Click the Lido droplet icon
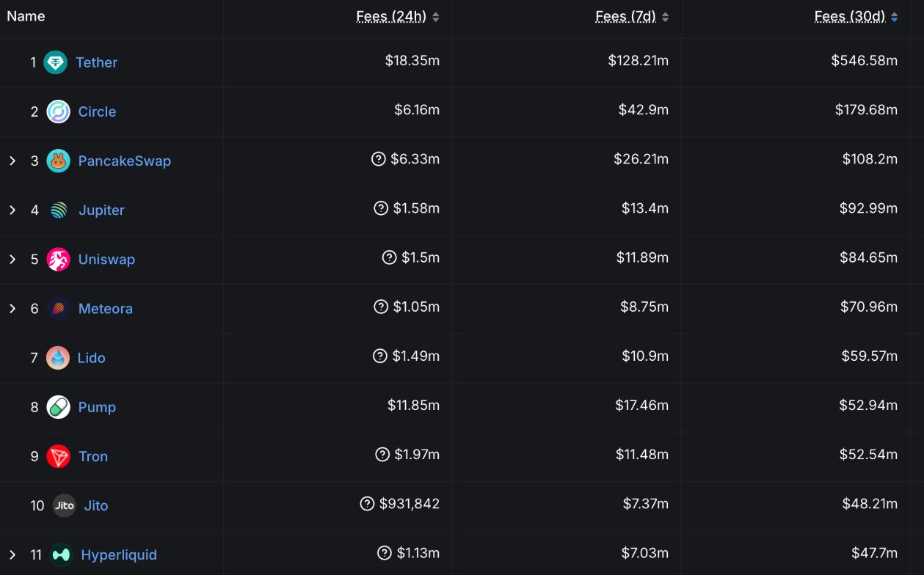 click(58, 358)
